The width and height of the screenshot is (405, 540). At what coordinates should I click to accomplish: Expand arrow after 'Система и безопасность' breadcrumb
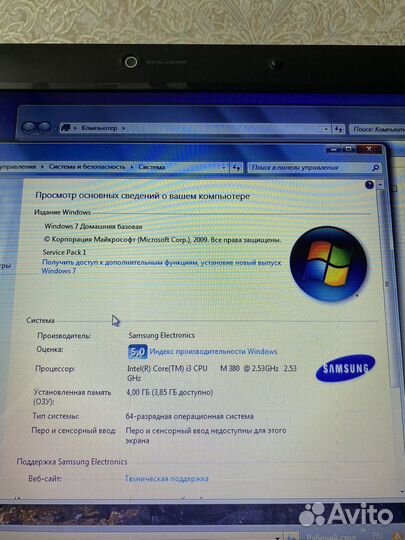(132, 167)
